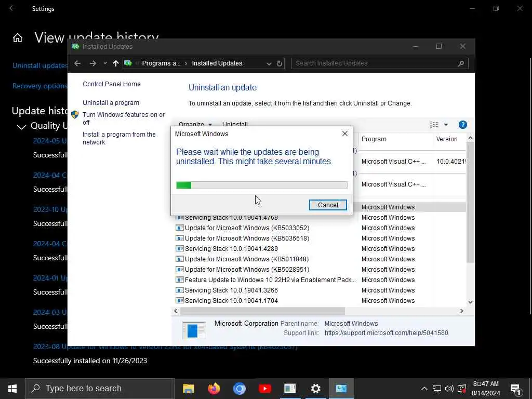
Task: Select Servicing Stack 10.0.19041.4289
Action: click(231, 249)
